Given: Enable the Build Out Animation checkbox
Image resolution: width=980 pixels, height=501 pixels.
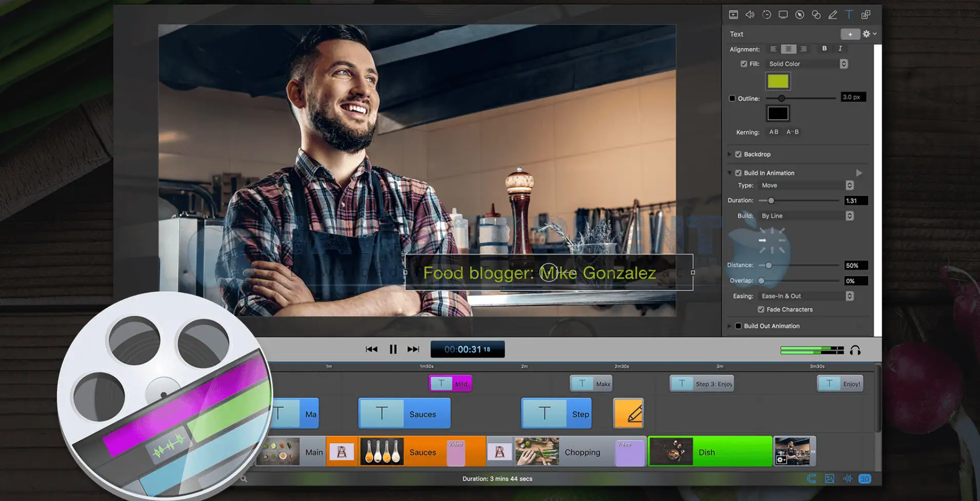Looking at the screenshot, I should (738, 326).
